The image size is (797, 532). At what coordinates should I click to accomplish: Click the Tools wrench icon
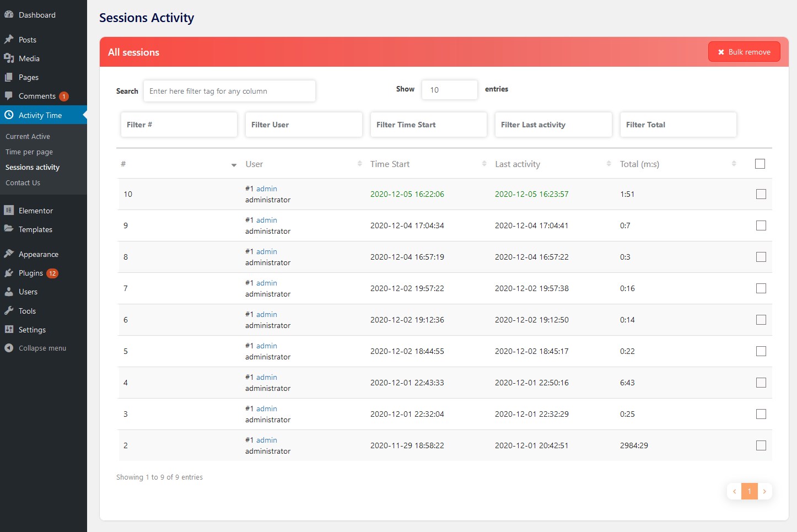point(9,311)
